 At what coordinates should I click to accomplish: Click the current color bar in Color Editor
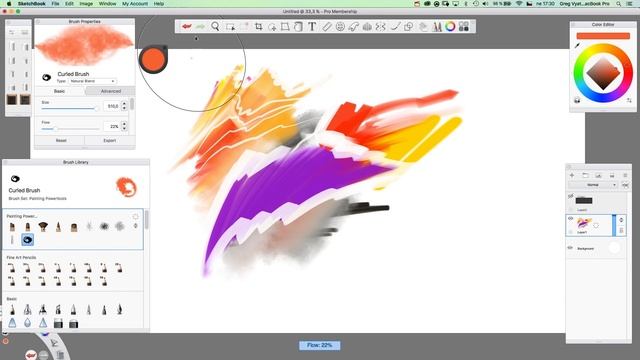[603, 36]
